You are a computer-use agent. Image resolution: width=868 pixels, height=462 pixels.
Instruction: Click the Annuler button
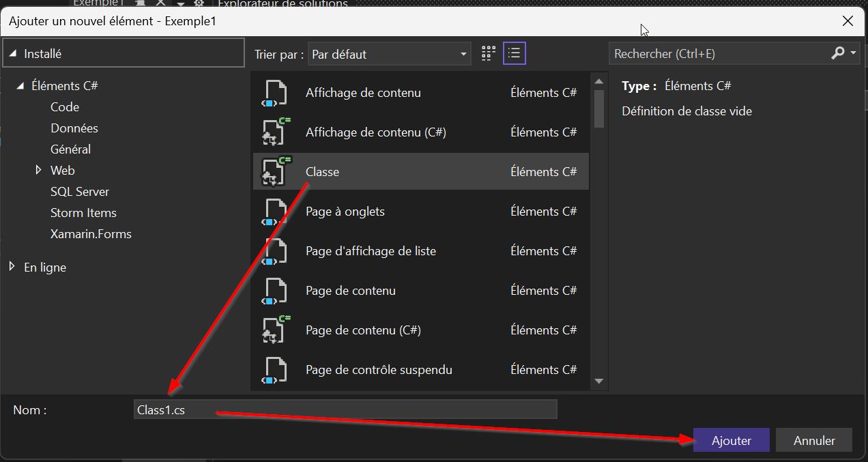coord(814,441)
